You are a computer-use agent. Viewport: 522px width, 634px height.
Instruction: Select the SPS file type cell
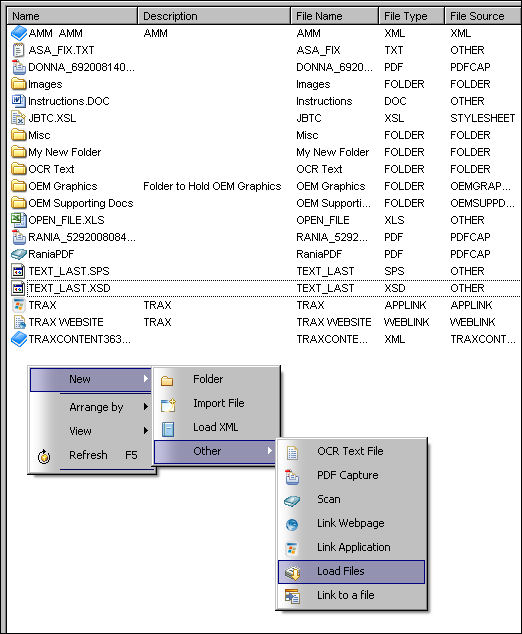point(394,271)
